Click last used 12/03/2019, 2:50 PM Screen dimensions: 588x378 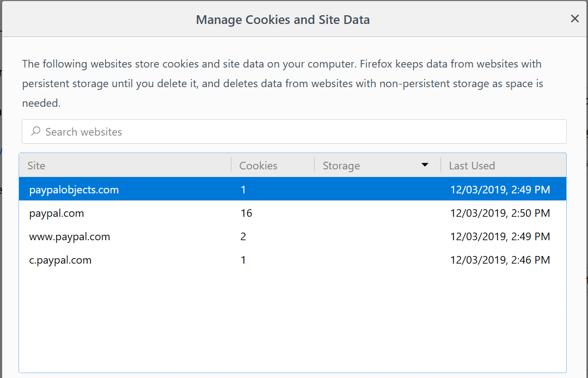tap(500, 213)
